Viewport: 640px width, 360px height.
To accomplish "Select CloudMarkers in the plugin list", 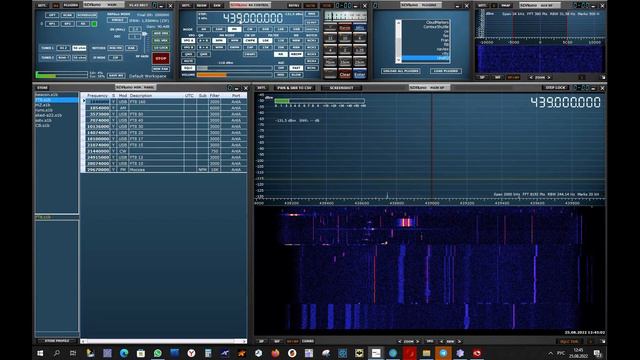I will coord(437,22).
